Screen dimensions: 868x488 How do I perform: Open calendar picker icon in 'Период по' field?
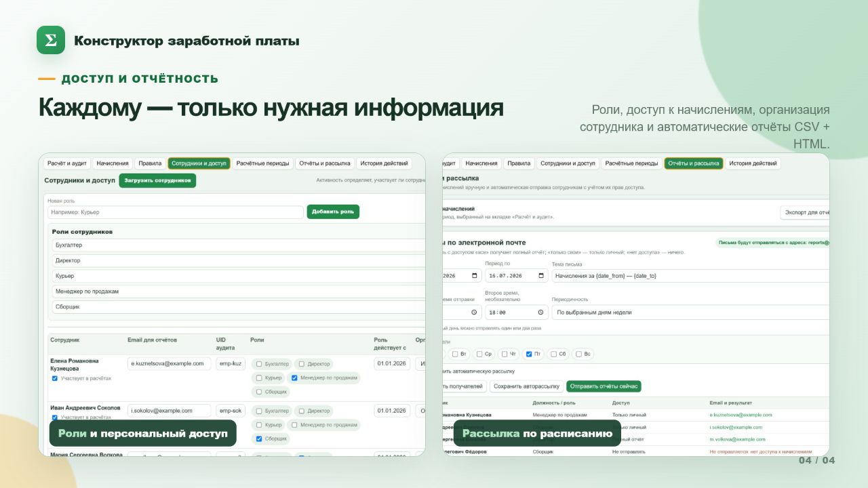[x=541, y=276]
